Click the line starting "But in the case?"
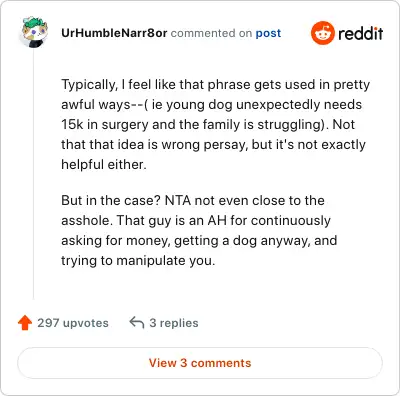The height and width of the screenshot is (396, 400). pyautogui.click(x=193, y=201)
